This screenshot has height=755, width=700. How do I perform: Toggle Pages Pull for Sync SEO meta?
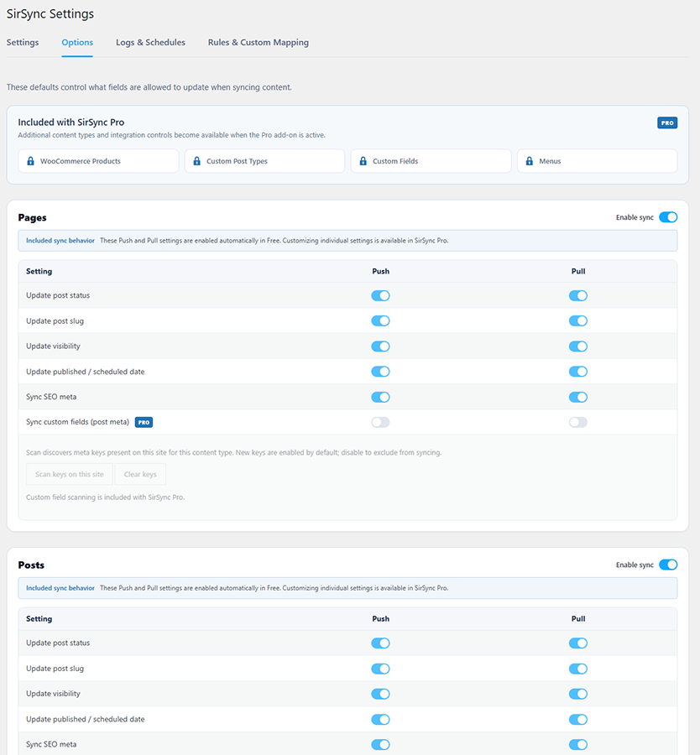coord(578,398)
